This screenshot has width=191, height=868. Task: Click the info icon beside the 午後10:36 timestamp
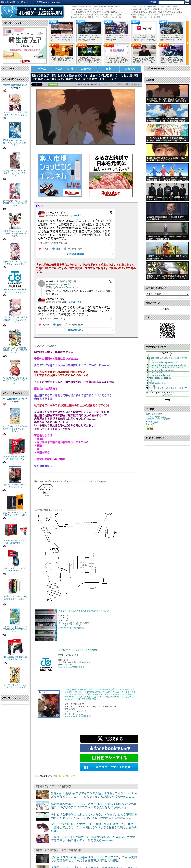(111, 243)
